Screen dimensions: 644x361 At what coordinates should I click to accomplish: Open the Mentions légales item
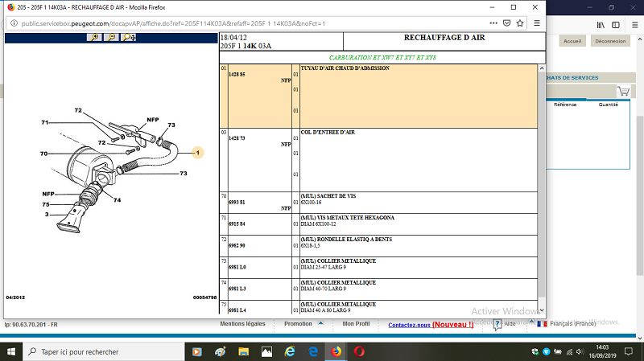[242, 324]
